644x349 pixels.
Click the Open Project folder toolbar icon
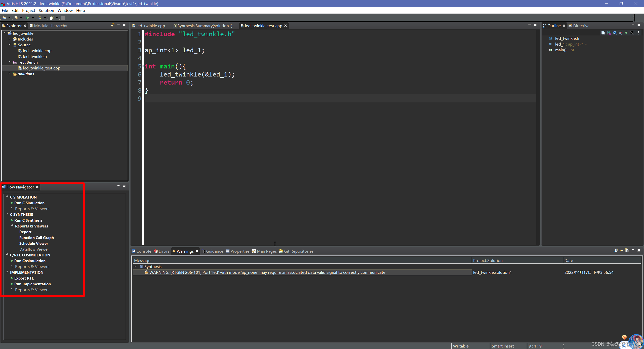point(4,18)
